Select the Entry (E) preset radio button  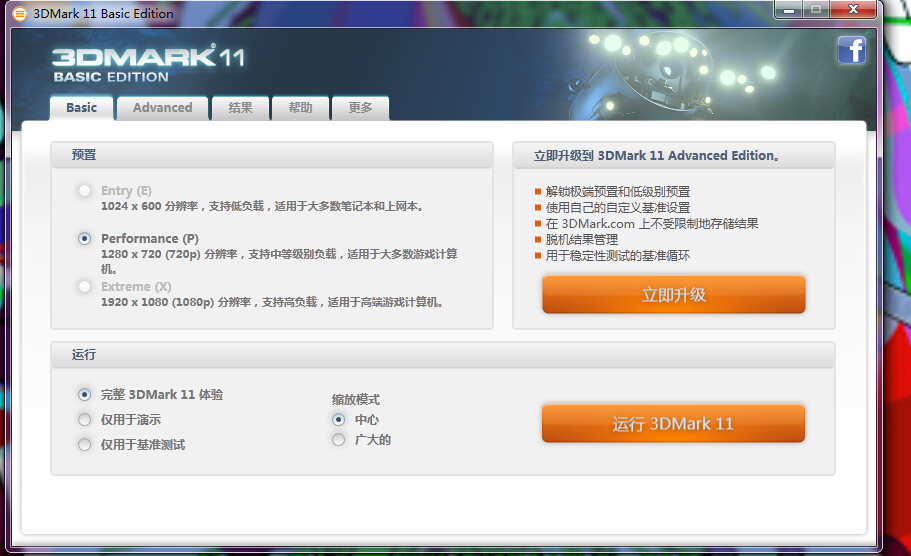click(85, 191)
